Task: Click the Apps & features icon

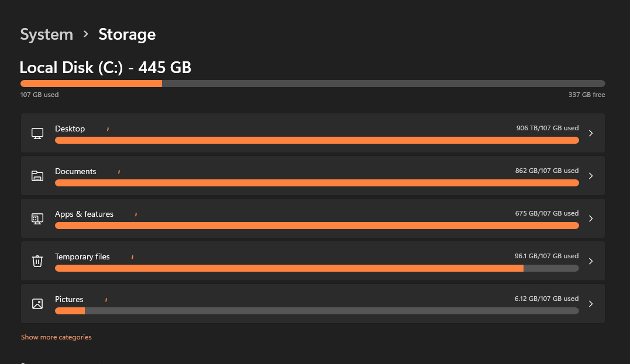Action: pyautogui.click(x=37, y=219)
